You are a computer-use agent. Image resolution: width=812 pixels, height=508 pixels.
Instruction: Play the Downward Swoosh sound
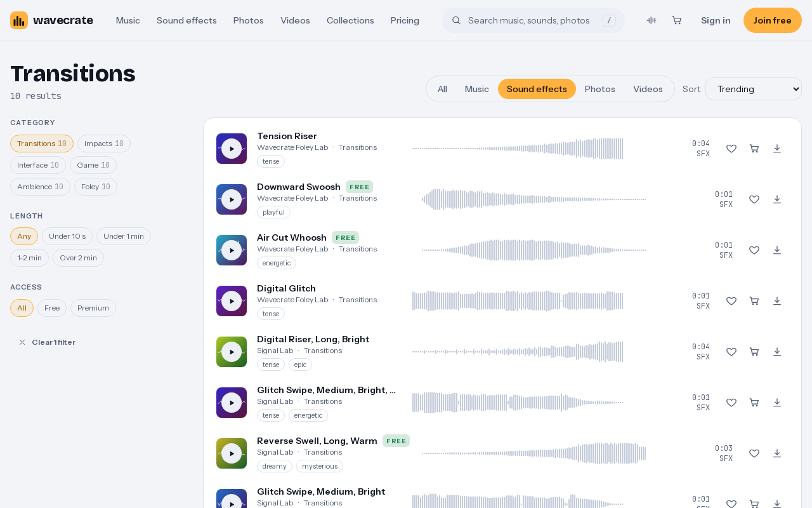click(x=232, y=199)
